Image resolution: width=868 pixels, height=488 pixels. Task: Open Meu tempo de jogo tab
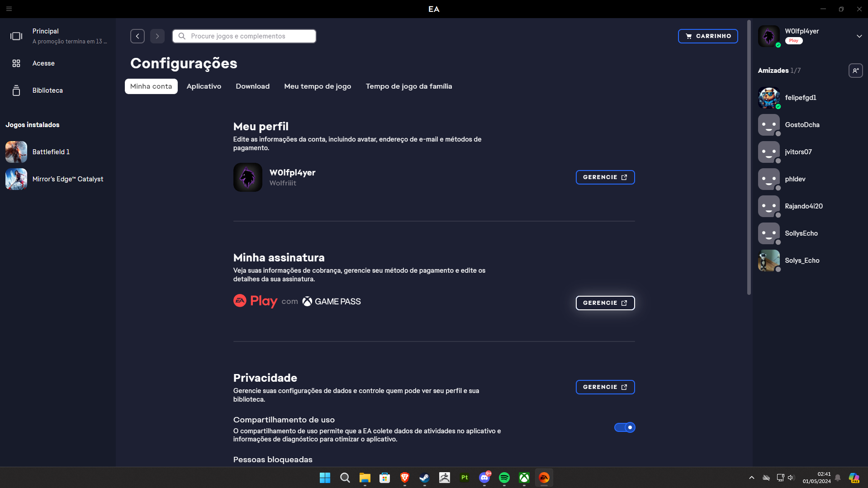click(x=318, y=86)
